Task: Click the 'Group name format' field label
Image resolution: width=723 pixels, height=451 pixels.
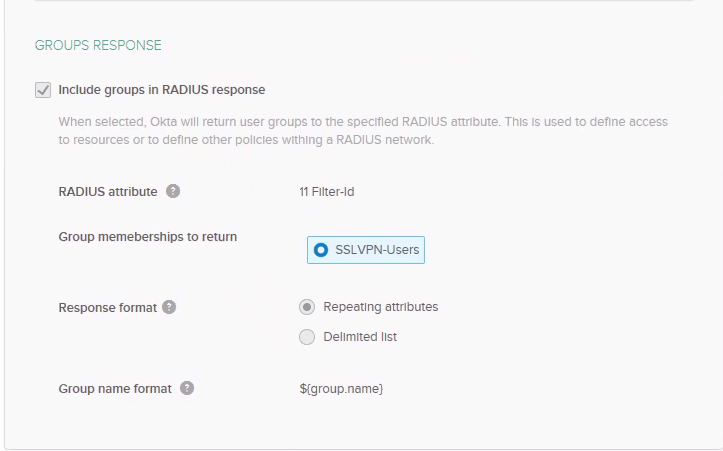Action: point(115,388)
